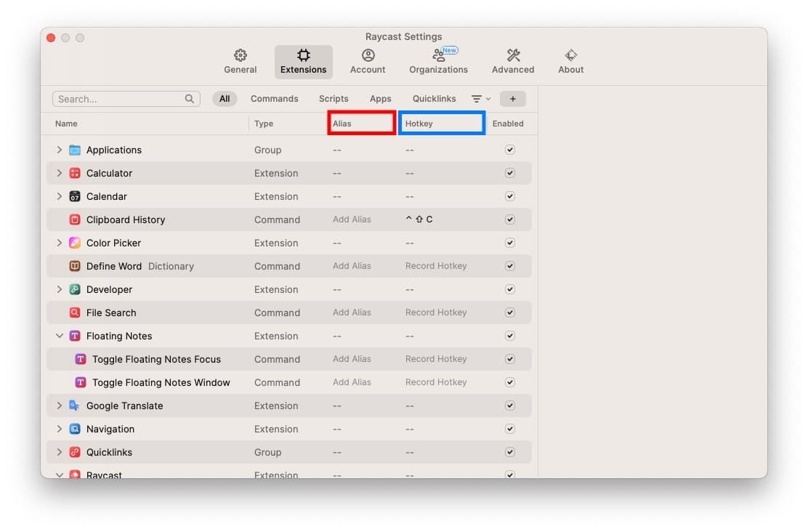Filter list by Commands

coord(274,98)
